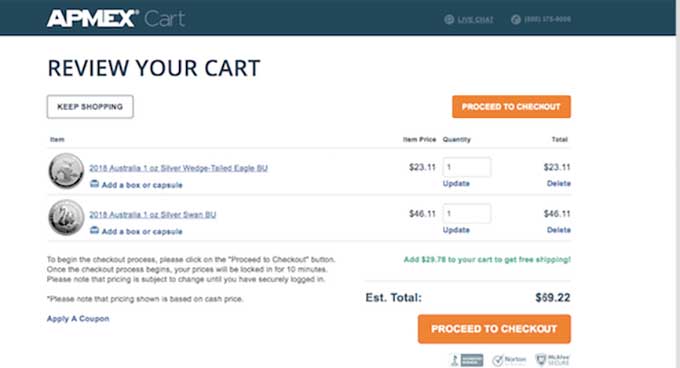Click box icon beside Silver Swan capsule link
Screen dimensions: 680x368
[94, 231]
